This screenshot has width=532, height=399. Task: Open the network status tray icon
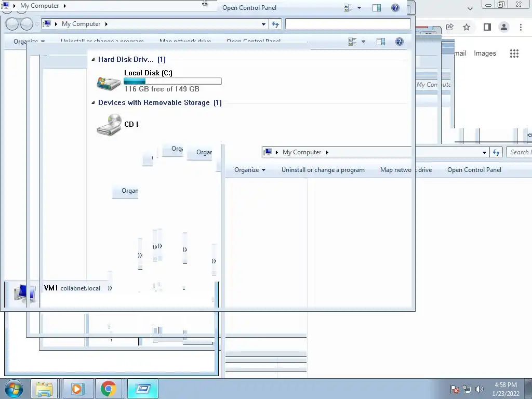click(x=467, y=389)
